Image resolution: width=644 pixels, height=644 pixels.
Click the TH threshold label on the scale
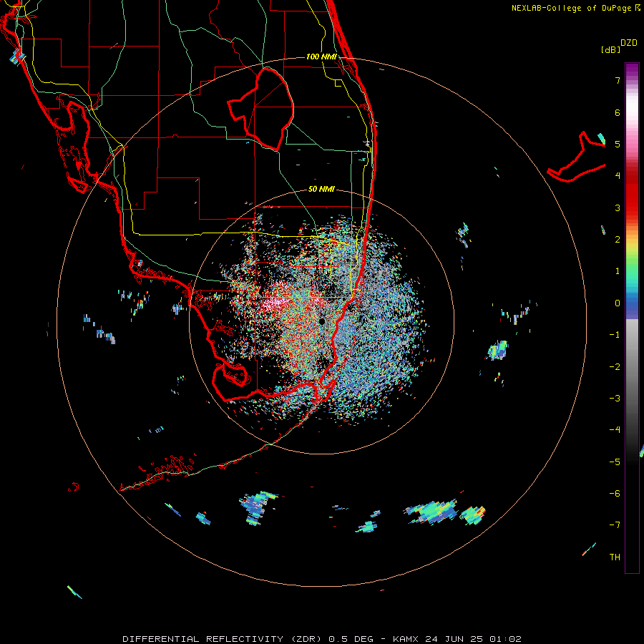[615, 557]
